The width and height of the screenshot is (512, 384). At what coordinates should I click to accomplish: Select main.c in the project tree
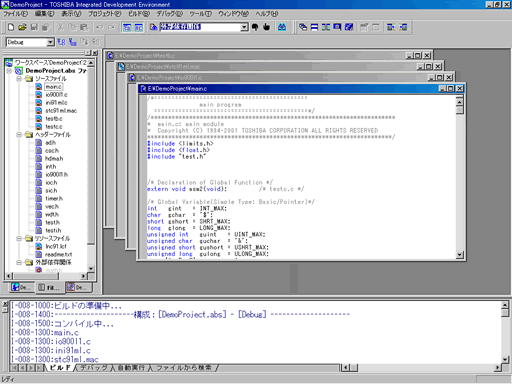[x=53, y=87]
